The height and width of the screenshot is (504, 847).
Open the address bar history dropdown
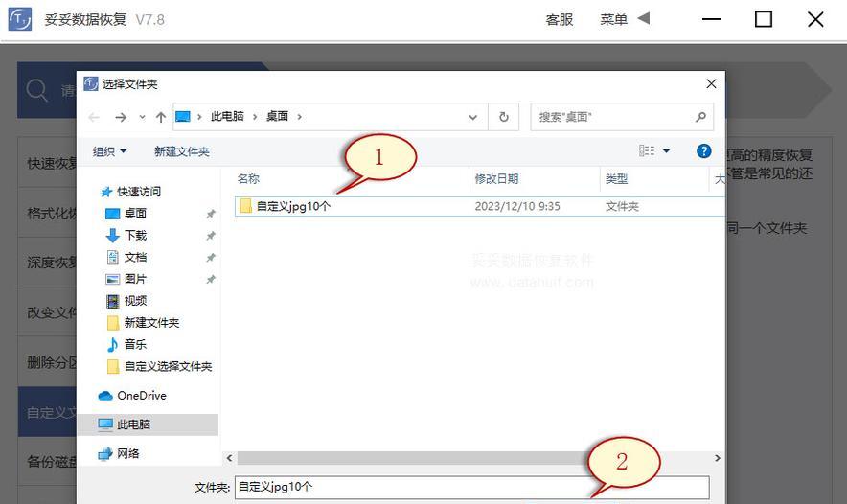click(472, 117)
